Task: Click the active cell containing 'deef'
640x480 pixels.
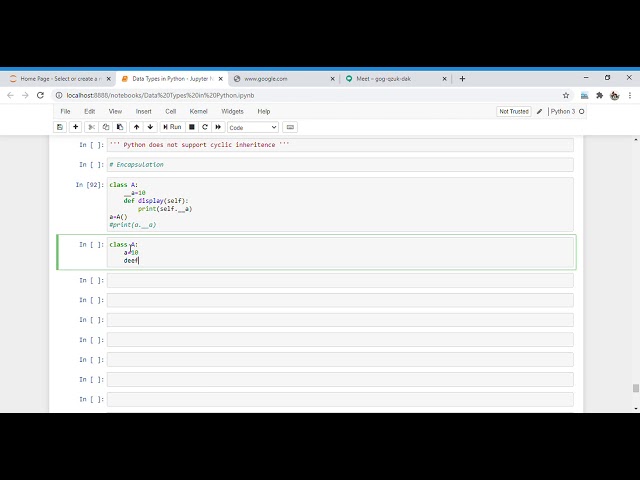Action: (340, 252)
